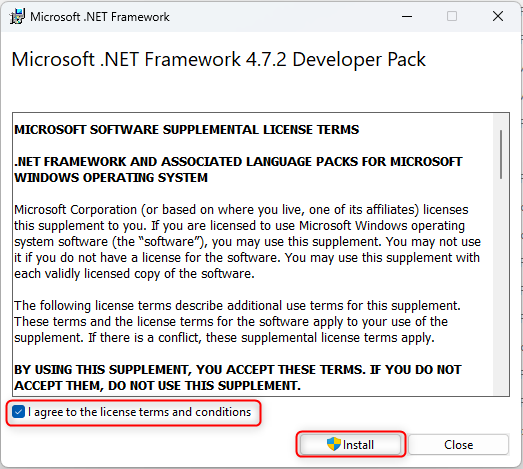Click the 'MICROSOFT SOFTWARE SUPPLEMENTAL LICENSE TERMS' heading
This screenshot has width=523, height=469.
click(x=186, y=130)
